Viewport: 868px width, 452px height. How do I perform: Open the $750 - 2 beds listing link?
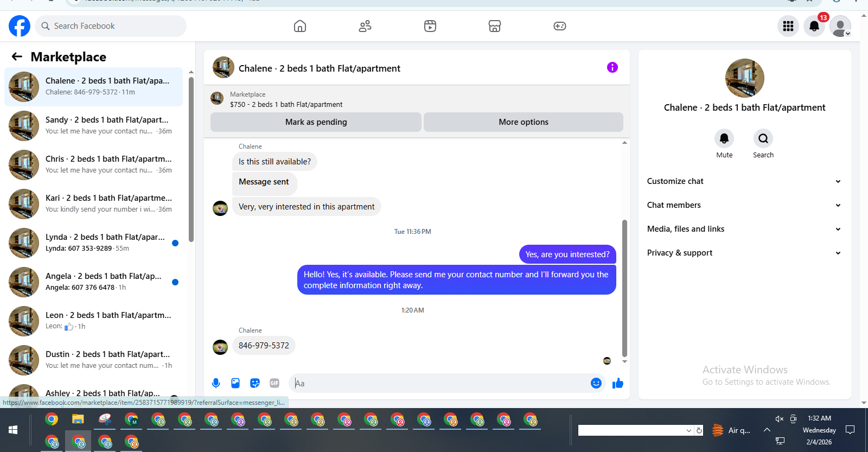click(x=286, y=104)
